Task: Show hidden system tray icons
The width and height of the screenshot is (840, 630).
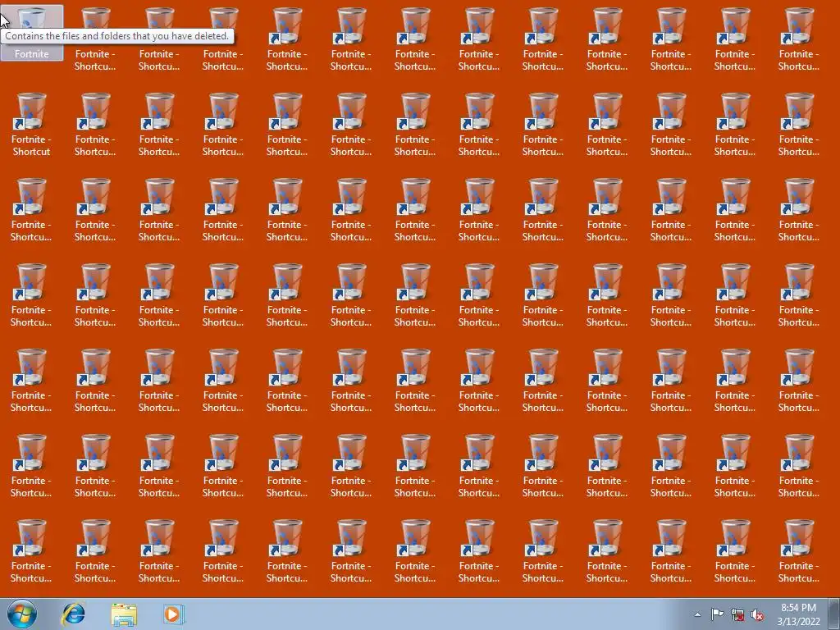Action: (x=697, y=614)
